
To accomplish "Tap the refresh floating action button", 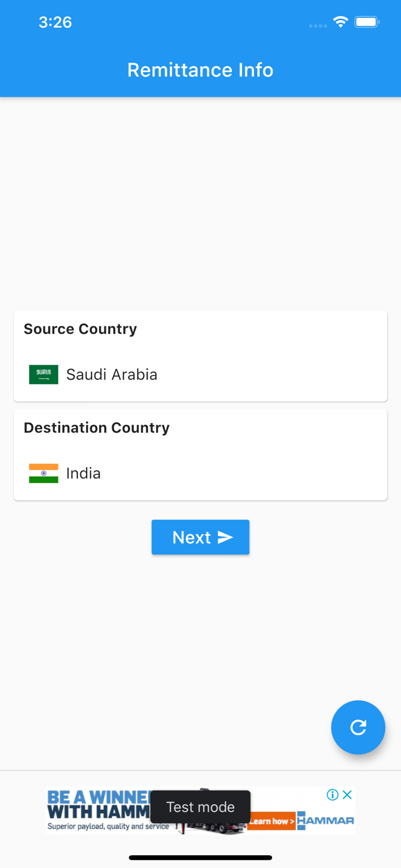I will pos(358,727).
